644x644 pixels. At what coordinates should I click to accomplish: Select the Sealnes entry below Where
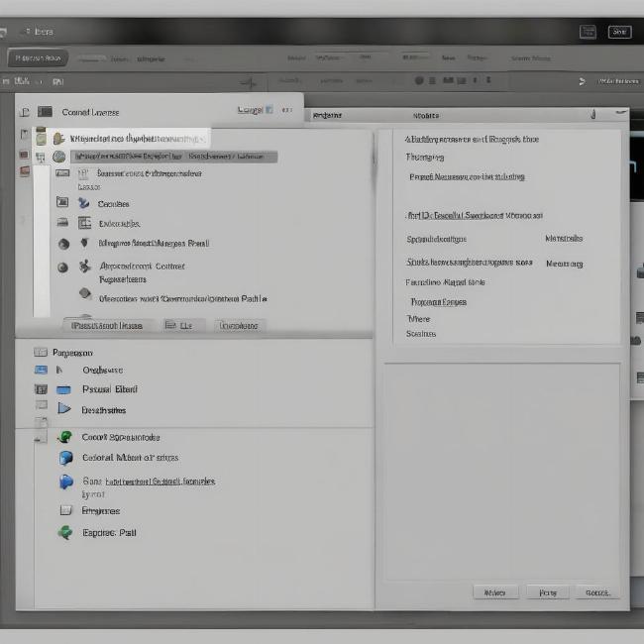click(x=421, y=334)
